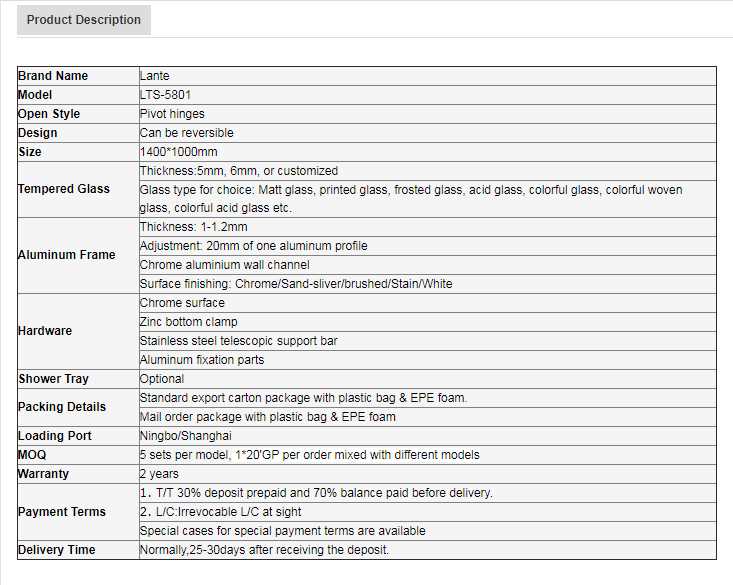
Task: Open the Product Description tab
Action: (84, 20)
